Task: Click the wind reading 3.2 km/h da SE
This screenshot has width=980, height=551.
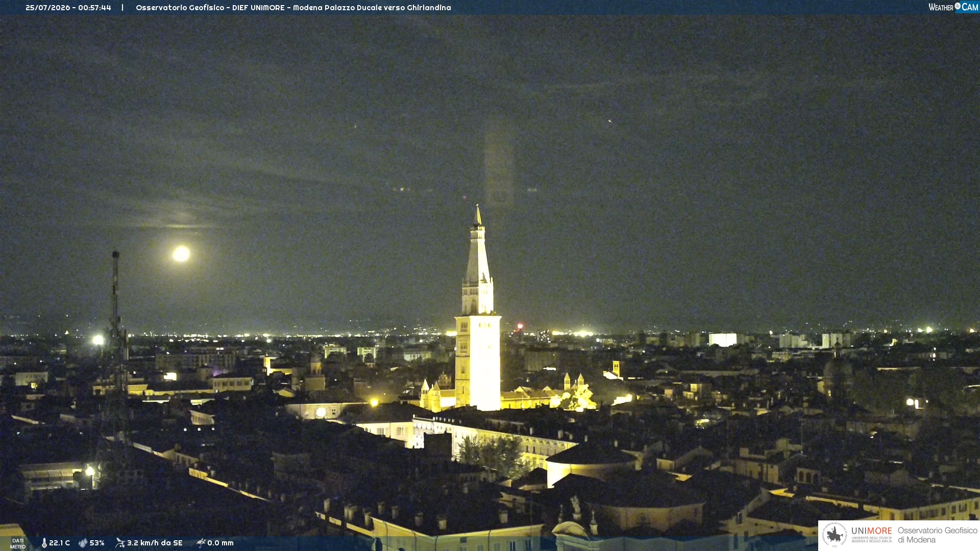Action: click(155, 543)
